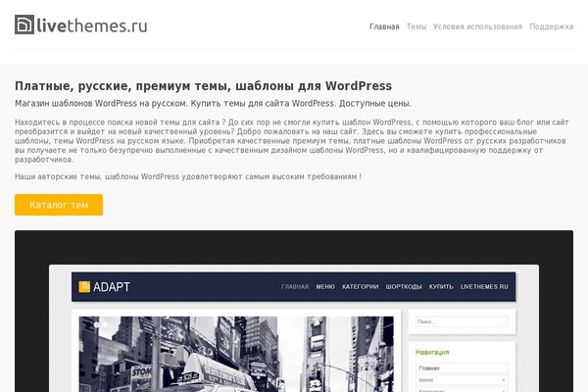This screenshot has height=392, width=588.
Task: Click ГЛАВНАЯ in the ADAPT preview menu
Action: (x=295, y=286)
